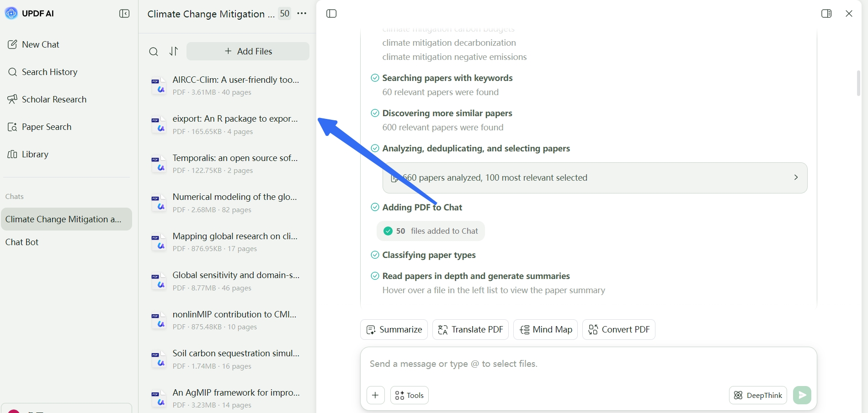Click the chat vertical scrollbar
This screenshot has width=868, height=413.
click(858, 83)
